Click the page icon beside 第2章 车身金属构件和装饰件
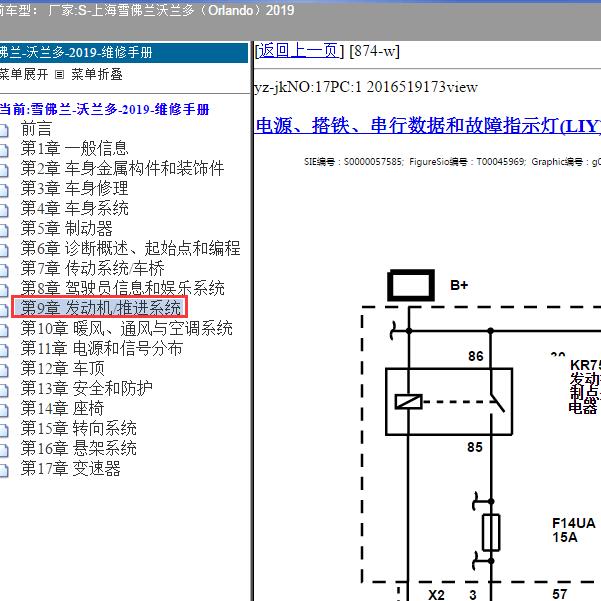 (4, 170)
